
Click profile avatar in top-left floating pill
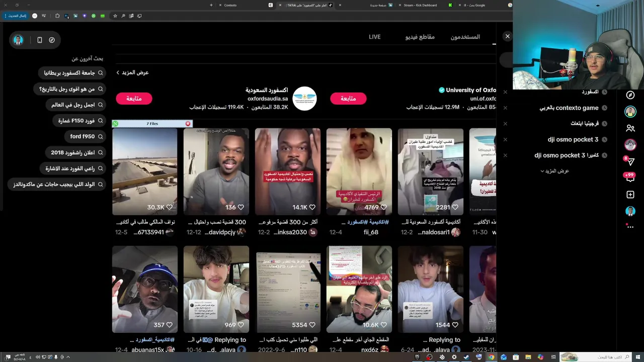(x=18, y=40)
